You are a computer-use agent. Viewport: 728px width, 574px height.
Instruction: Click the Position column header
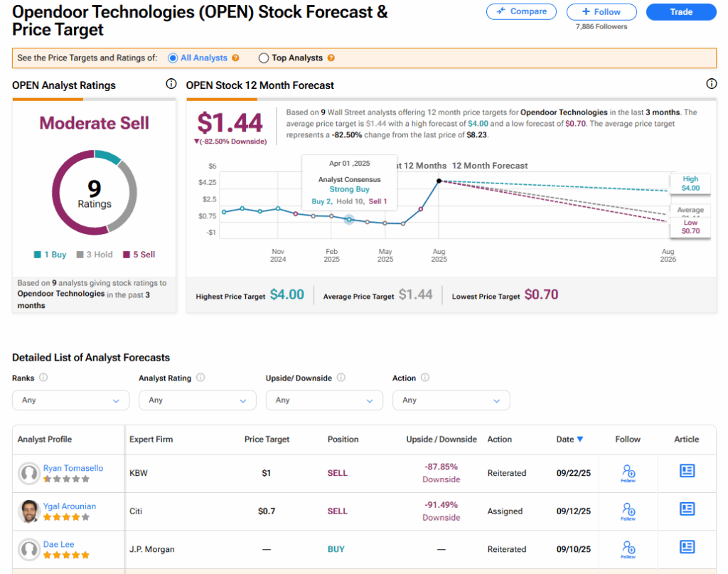coord(343,440)
